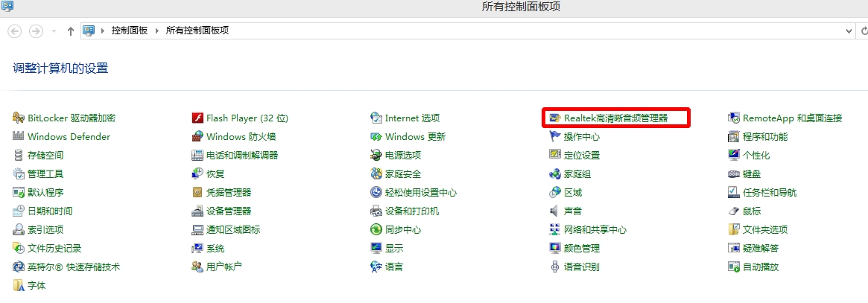The height and width of the screenshot is (303, 868).
Task: Click 英特尔® 快速存储技术 icon
Action: tap(19, 267)
